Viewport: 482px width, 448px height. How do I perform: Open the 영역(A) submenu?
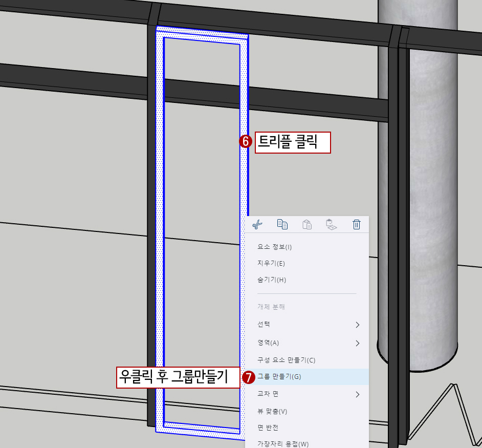click(x=307, y=343)
